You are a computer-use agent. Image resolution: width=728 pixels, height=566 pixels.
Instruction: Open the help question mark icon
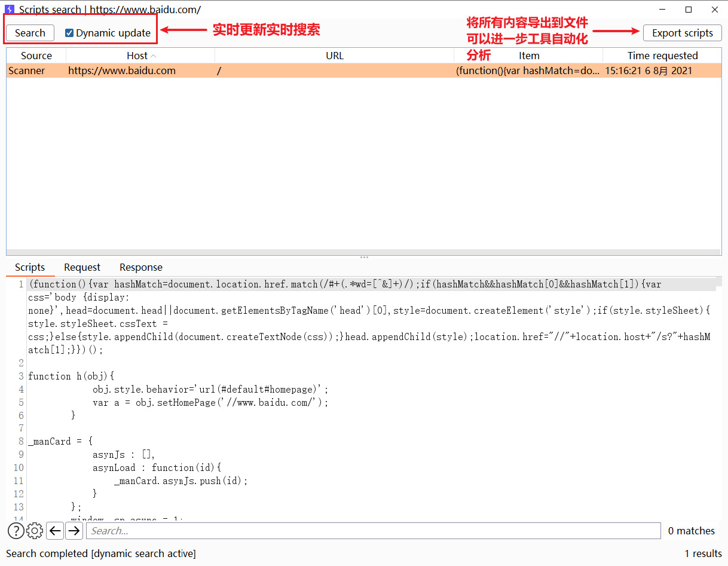[x=16, y=531]
